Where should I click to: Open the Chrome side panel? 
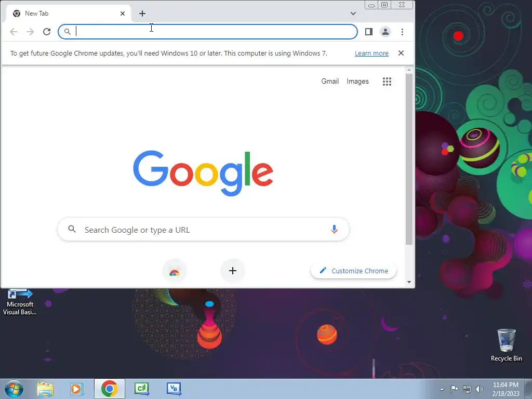pos(369,32)
